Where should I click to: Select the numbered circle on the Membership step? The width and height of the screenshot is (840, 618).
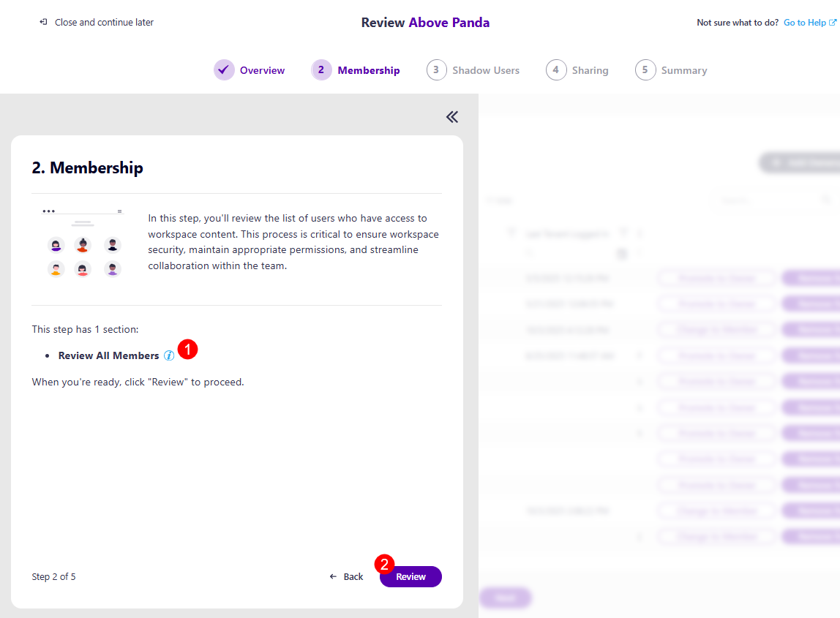[322, 69]
